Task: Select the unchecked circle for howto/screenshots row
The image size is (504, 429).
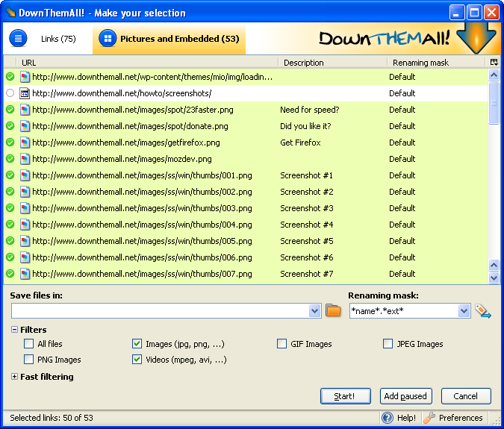Action: [10, 93]
